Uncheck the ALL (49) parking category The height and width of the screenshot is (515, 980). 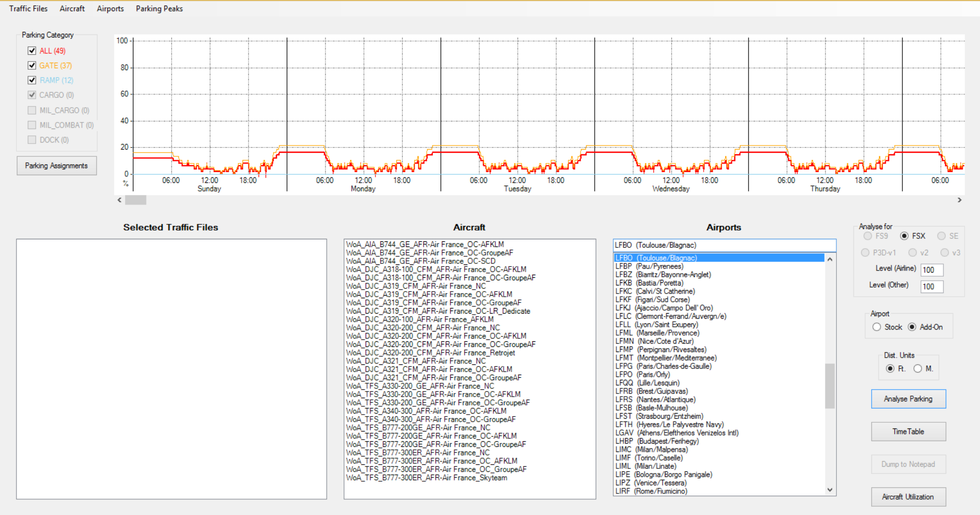coord(32,51)
